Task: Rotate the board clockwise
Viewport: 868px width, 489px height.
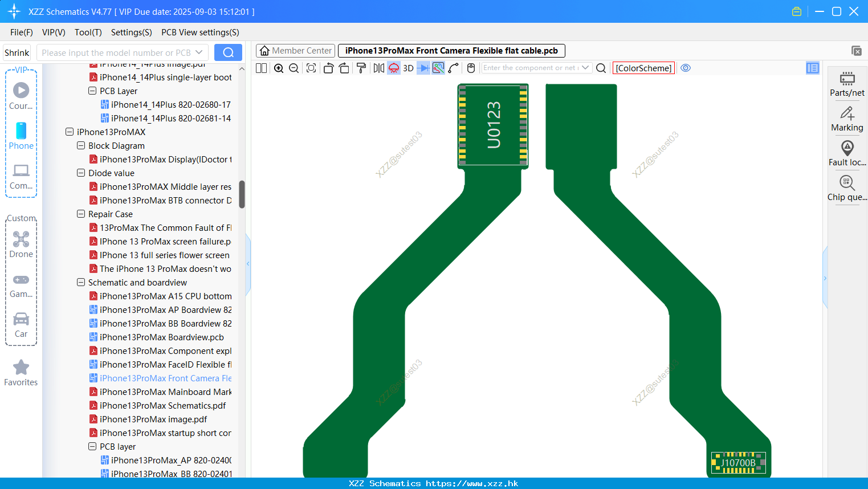Action: coord(344,68)
